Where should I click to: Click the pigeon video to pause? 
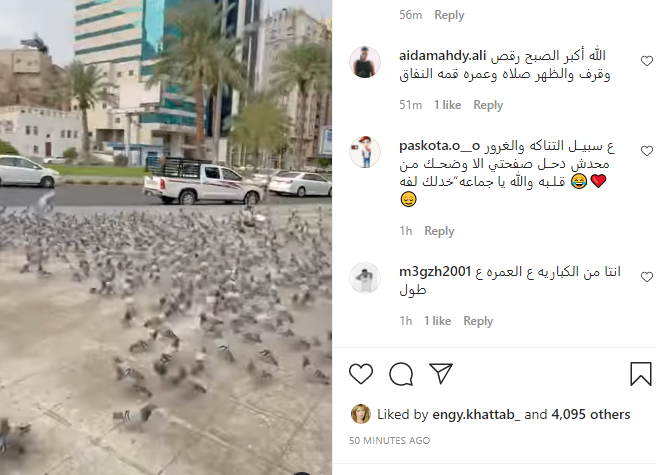(166, 237)
